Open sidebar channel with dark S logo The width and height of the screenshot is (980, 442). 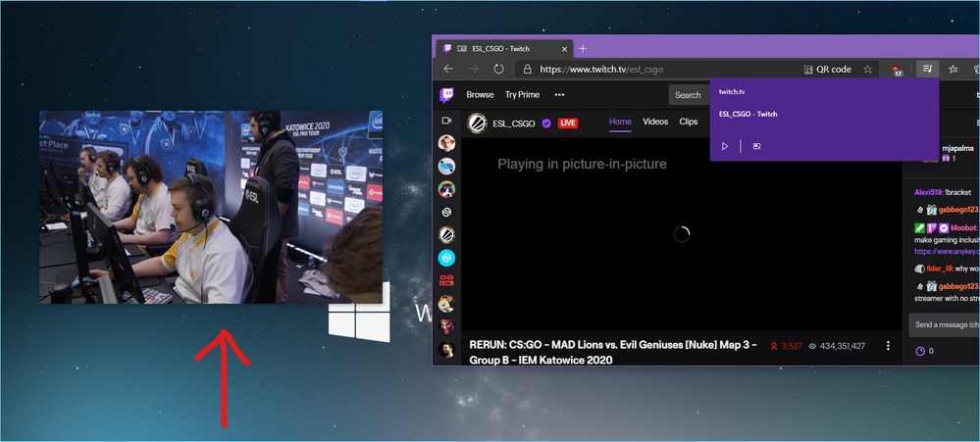(446, 212)
